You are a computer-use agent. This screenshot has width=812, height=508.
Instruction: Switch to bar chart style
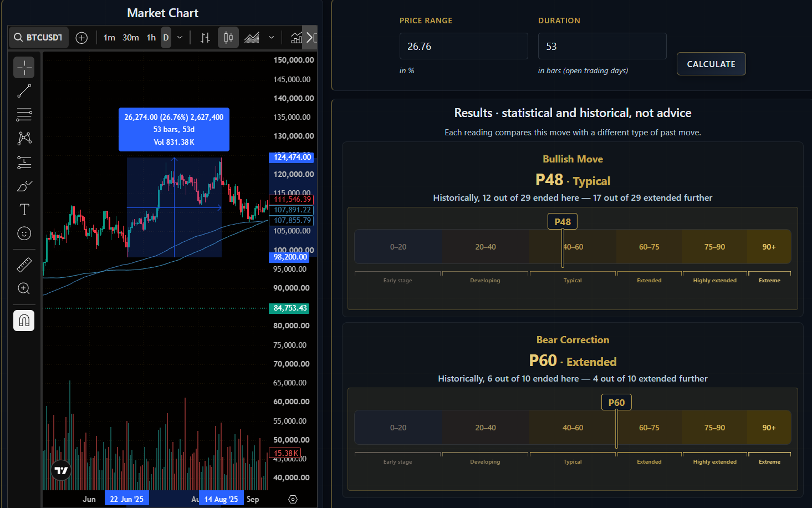click(x=205, y=38)
